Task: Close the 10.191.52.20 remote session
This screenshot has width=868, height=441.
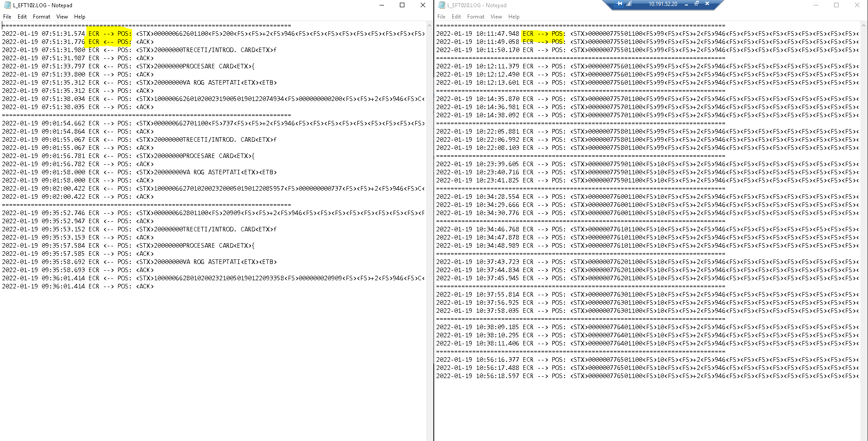Action: [707, 4]
